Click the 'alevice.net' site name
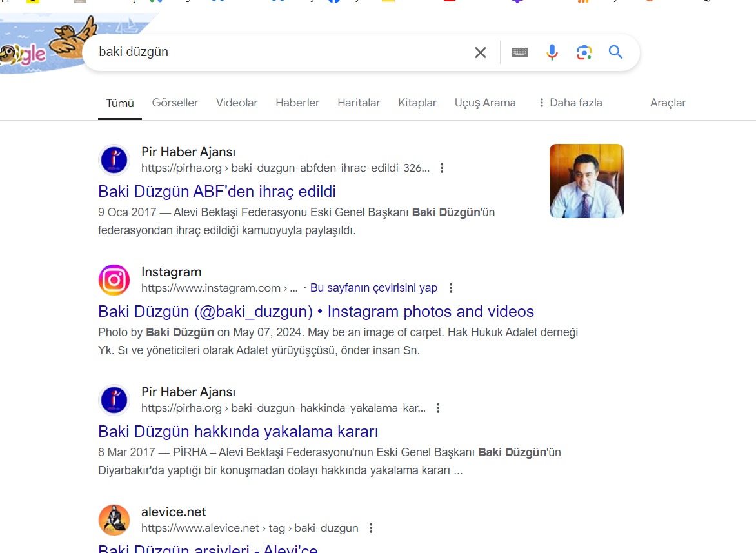 pos(174,512)
